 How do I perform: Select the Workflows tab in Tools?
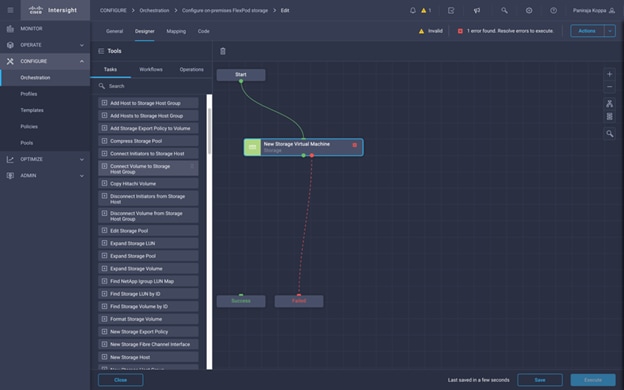[x=151, y=69]
